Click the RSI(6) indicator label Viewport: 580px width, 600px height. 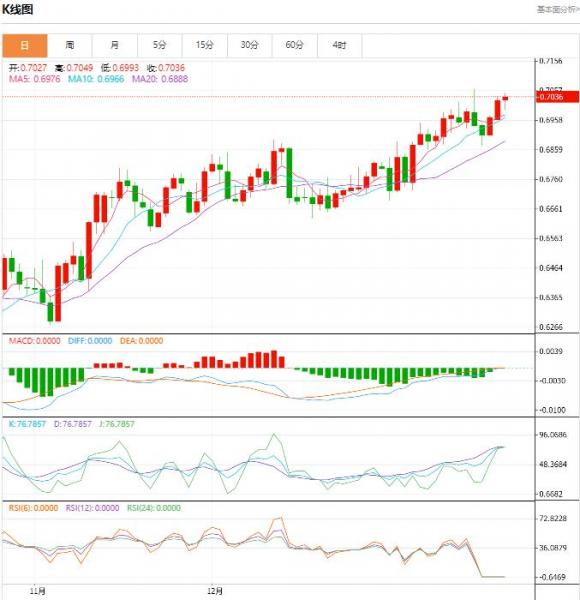tap(34, 508)
